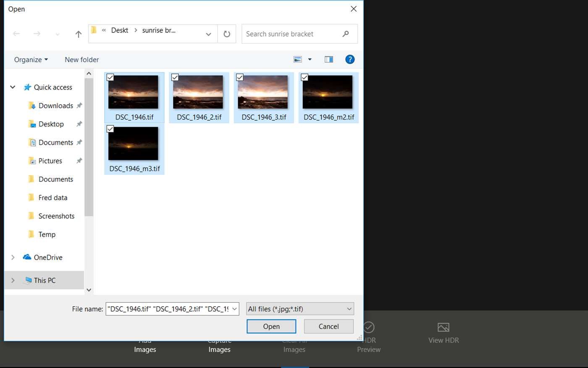Click the refresh folder icon
This screenshot has height=368, width=588.
pos(227,34)
